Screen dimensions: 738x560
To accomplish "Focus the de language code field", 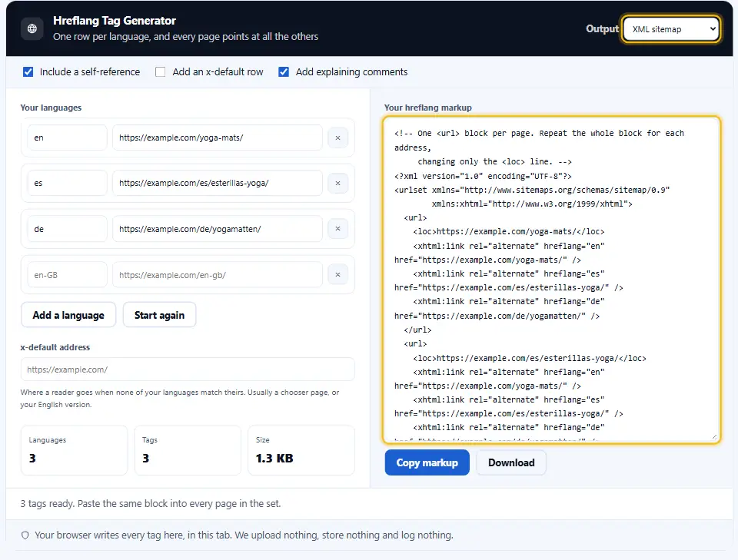I will 67,229.
